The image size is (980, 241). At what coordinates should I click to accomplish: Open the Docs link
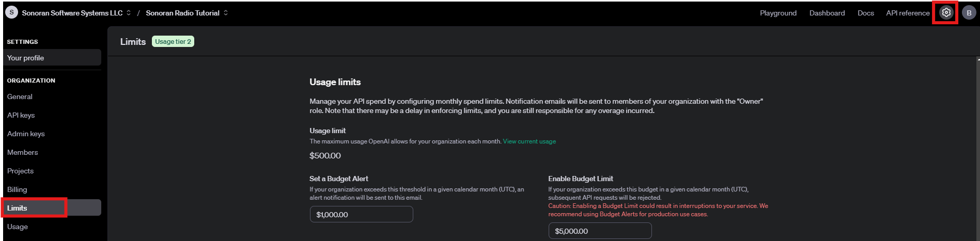[866, 13]
